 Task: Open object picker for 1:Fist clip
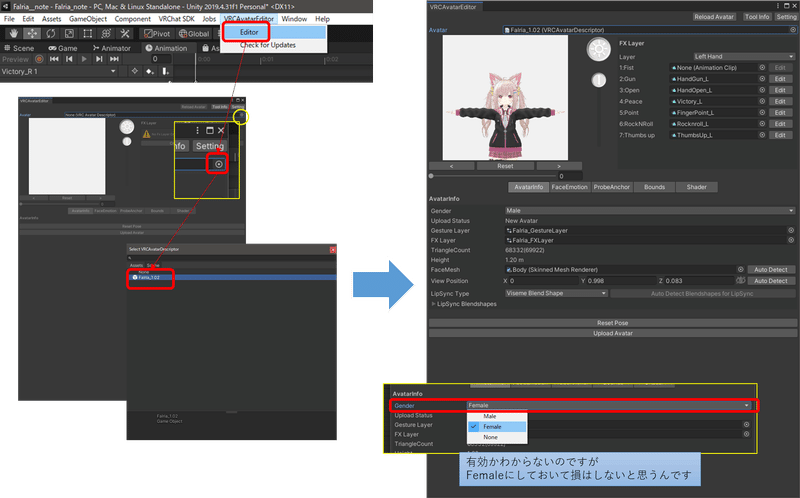(762, 67)
